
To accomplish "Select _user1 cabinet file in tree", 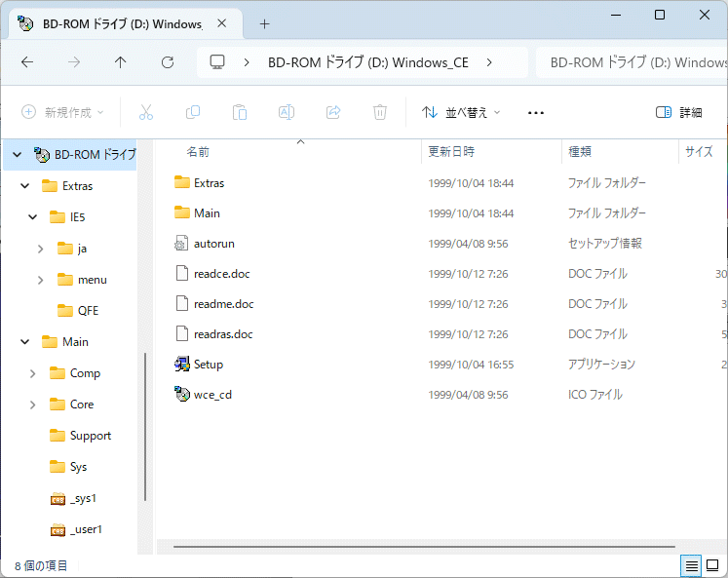I will coord(76,529).
